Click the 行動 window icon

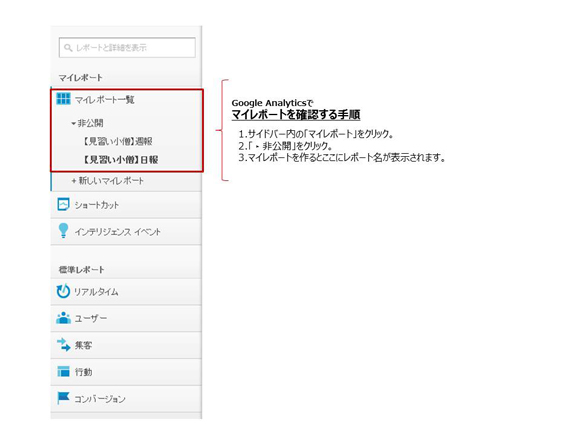click(63, 371)
